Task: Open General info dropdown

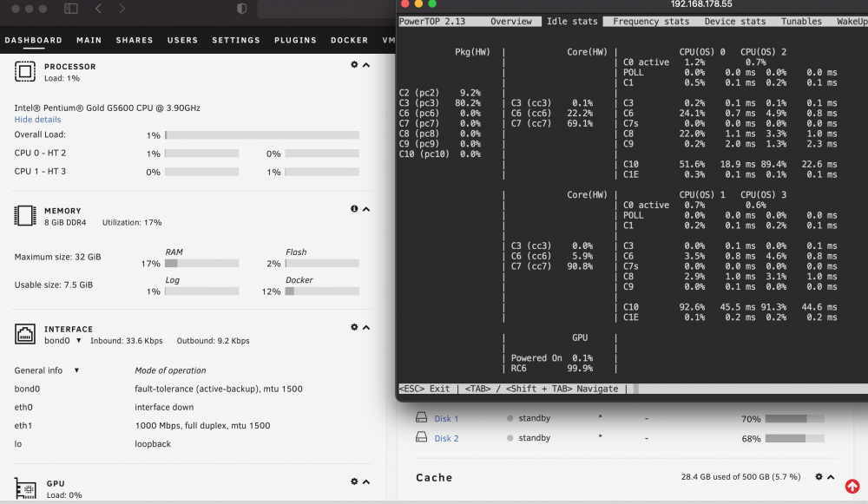Action: click(x=76, y=370)
